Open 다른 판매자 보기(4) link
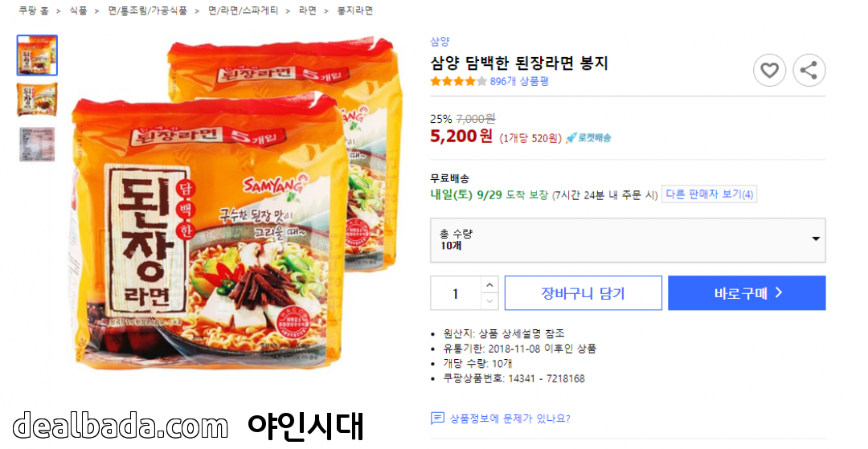 709,194
